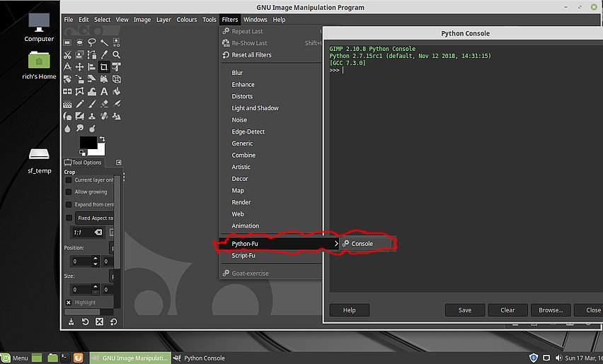Open the Fixed Aspect ratio dropdown
The height and width of the screenshot is (364, 603).
tap(95, 218)
